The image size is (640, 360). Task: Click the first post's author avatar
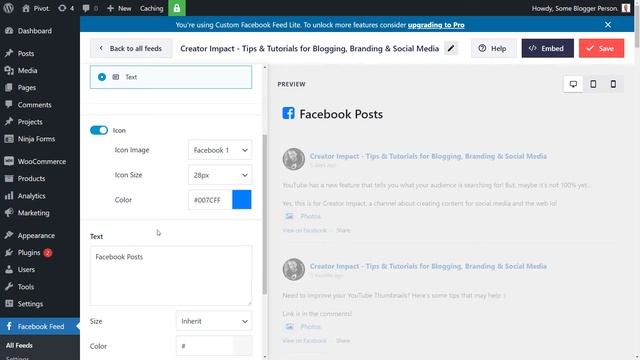[x=293, y=159]
